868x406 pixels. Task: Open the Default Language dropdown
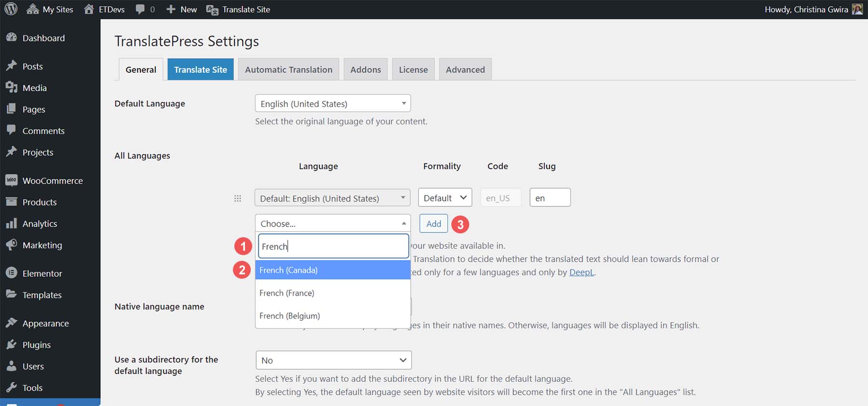click(333, 103)
